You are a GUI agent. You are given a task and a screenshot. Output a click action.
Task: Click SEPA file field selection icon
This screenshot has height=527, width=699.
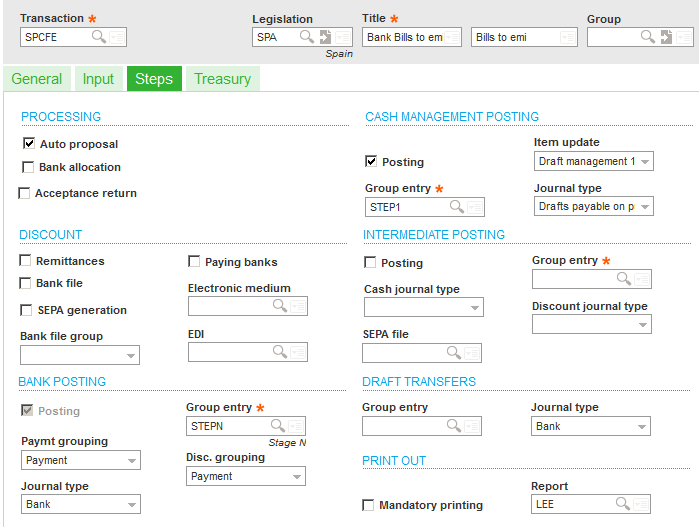472,352
